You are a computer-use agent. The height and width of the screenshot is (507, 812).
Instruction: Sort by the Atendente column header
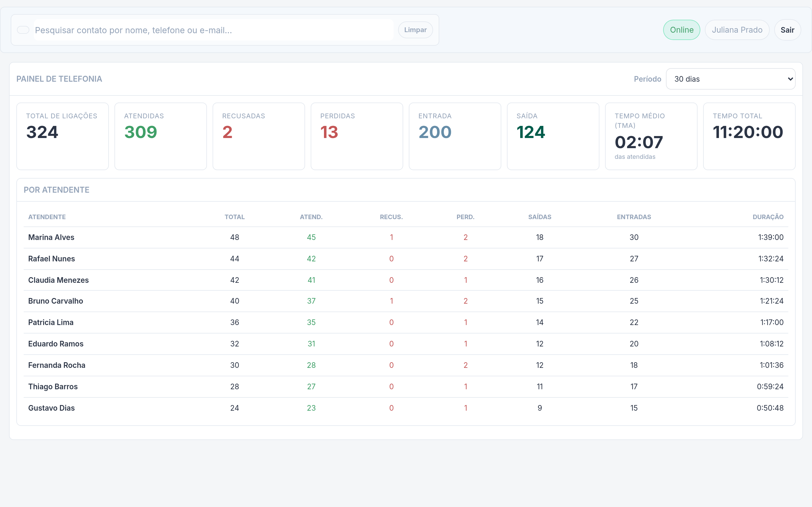47,217
